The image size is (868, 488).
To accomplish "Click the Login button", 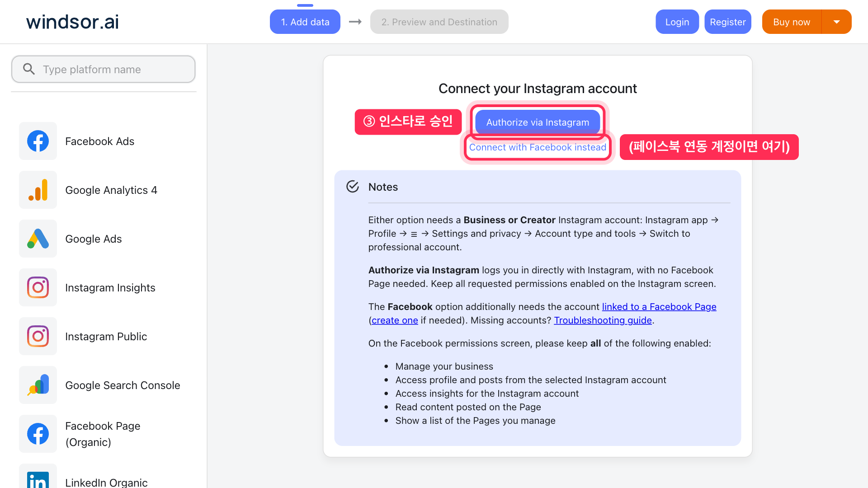I will (x=677, y=22).
